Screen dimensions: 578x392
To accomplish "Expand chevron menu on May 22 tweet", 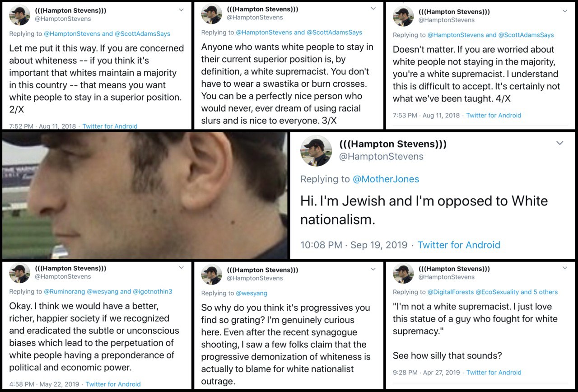I will coord(181,267).
